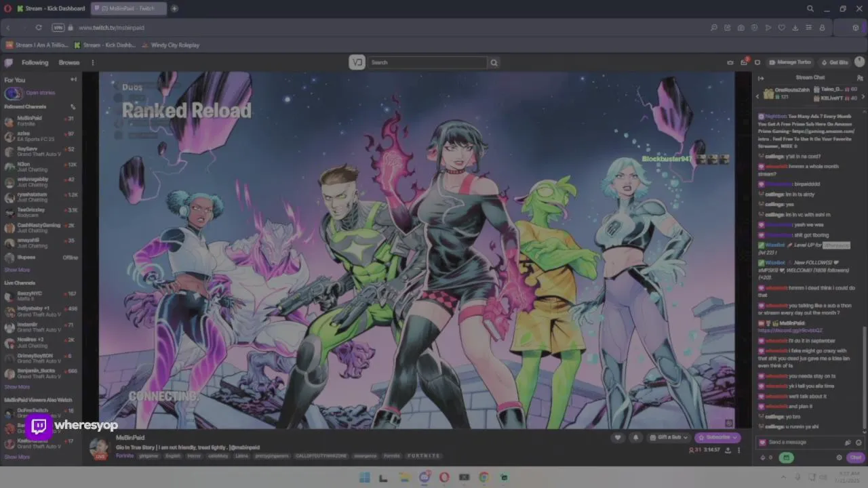
Task: Open the Prime loot crown icon
Action: tap(730, 62)
